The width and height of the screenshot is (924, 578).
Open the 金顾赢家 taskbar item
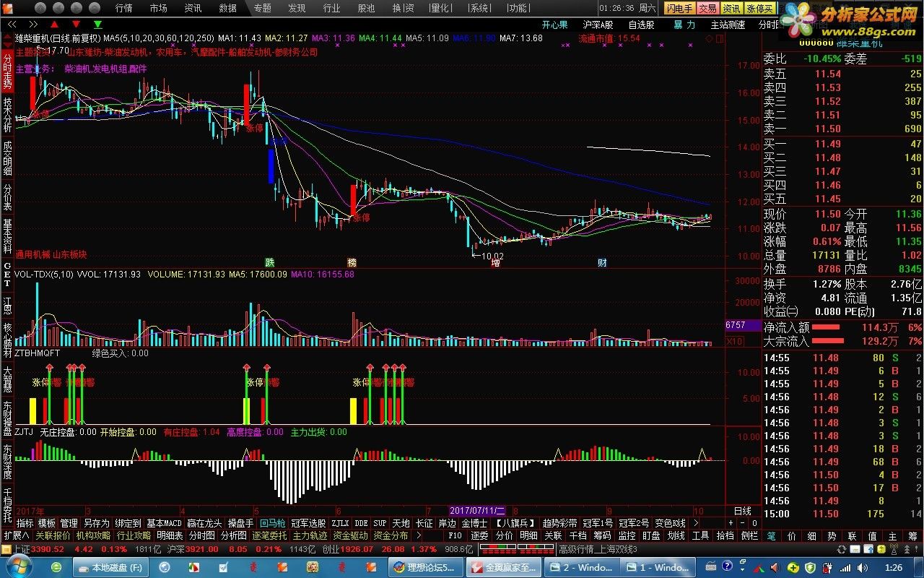click(x=502, y=567)
